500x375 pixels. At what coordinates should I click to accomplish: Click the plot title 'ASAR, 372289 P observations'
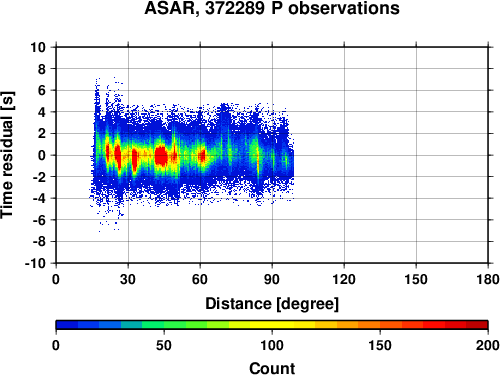click(272, 8)
